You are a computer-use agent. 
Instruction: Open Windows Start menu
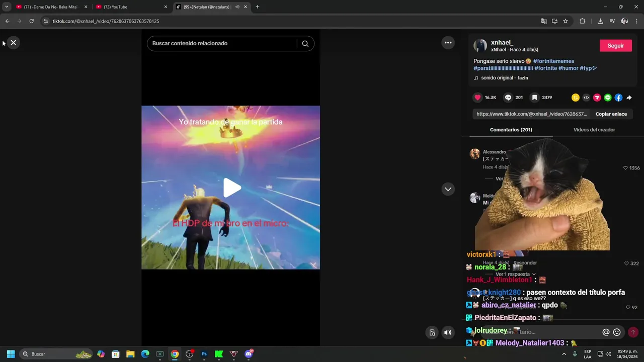(11, 354)
